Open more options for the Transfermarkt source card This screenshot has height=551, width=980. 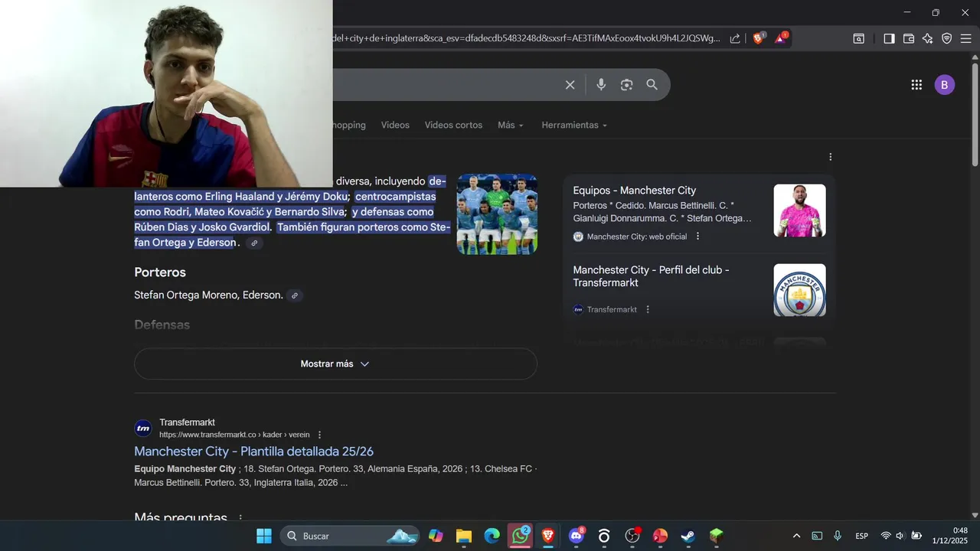click(648, 309)
